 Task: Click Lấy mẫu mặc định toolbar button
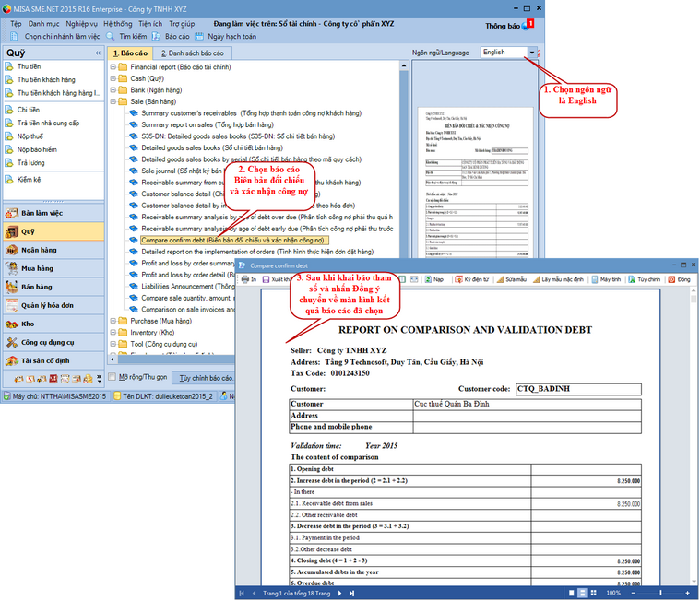coord(558,279)
